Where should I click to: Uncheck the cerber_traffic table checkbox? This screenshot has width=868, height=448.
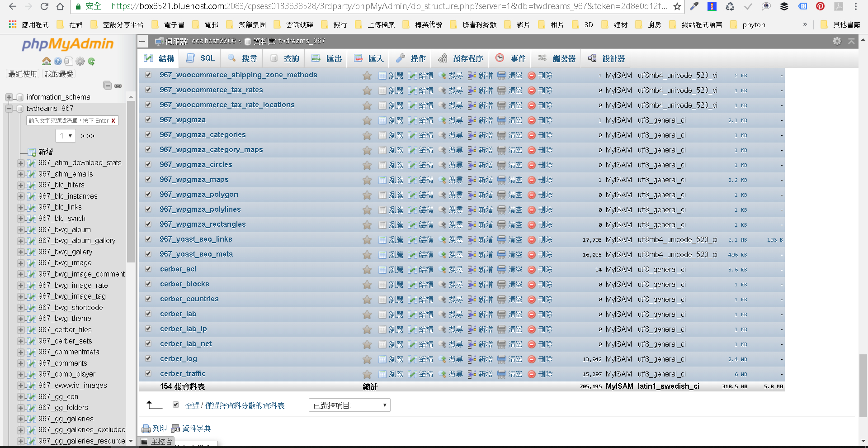point(148,374)
